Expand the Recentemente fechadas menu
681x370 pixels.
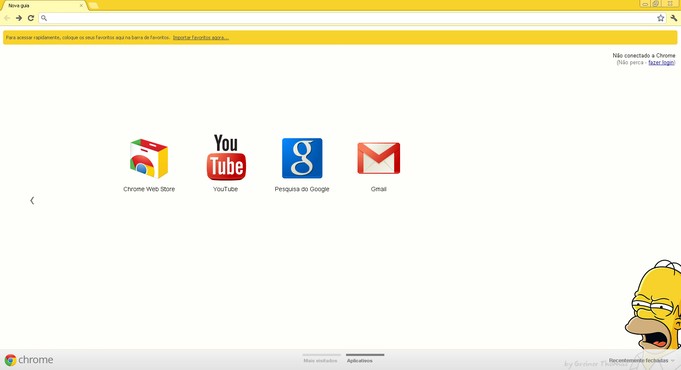641,360
